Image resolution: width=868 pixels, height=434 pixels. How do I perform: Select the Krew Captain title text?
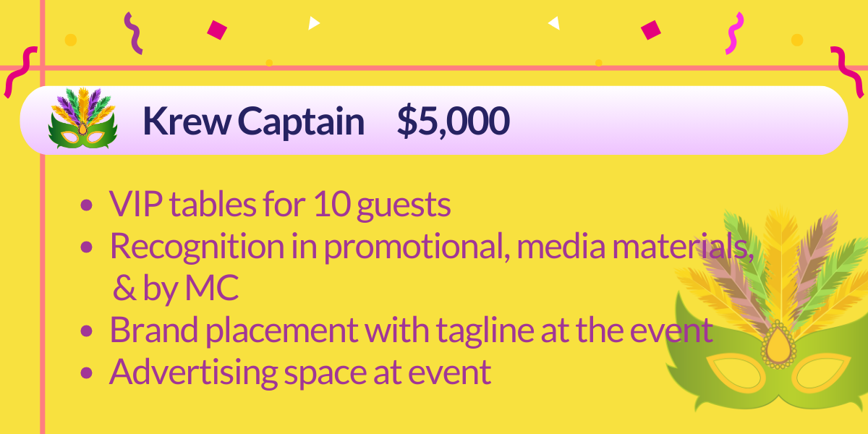(x=253, y=121)
